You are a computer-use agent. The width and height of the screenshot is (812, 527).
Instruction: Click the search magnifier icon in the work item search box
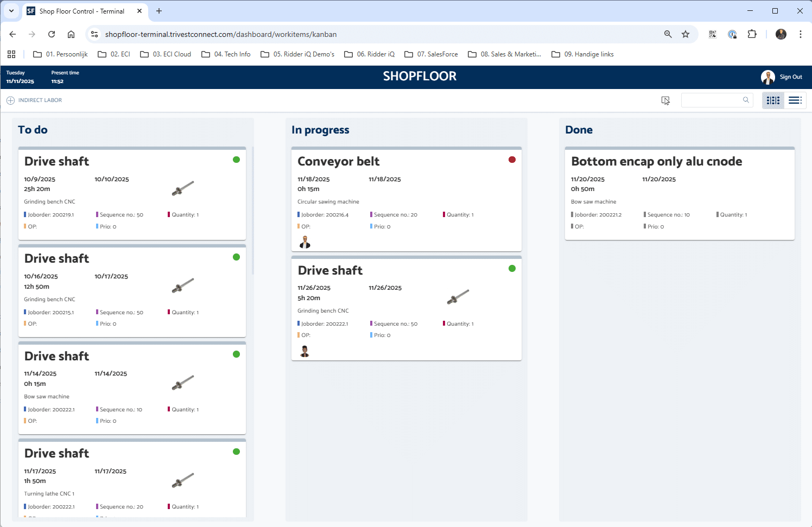(746, 100)
